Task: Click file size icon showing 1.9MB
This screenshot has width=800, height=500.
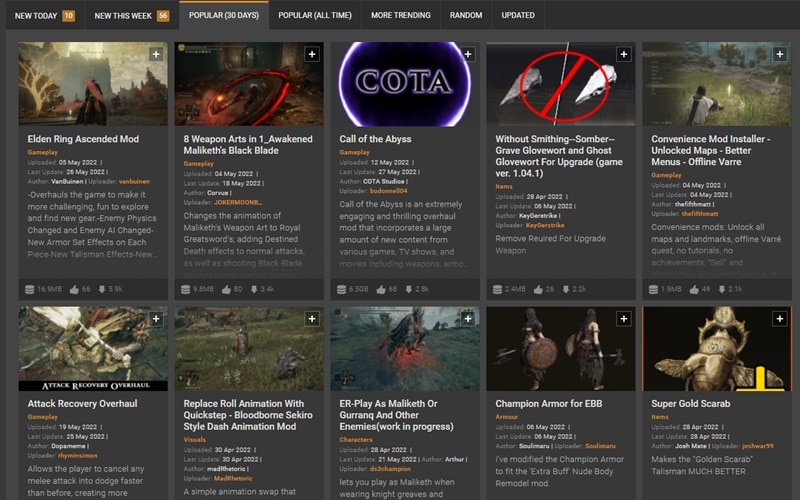Action: tap(653, 289)
